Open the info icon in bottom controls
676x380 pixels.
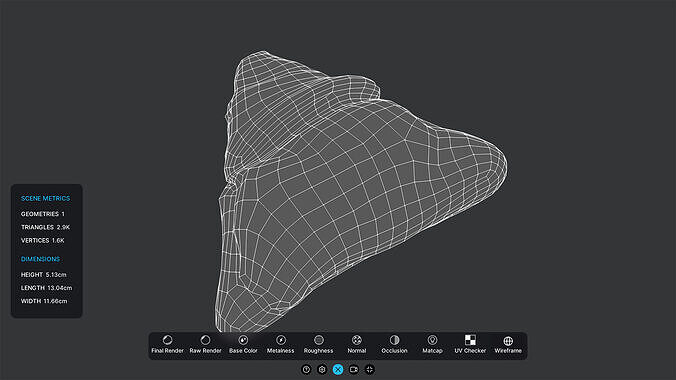306,370
